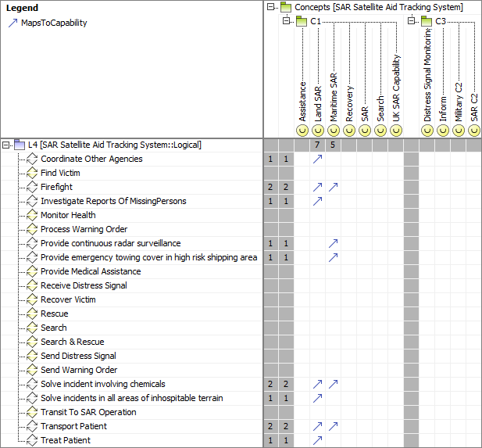Select the Transit To SAR Operation row
The width and height of the screenshot is (482, 448).
click(131, 412)
